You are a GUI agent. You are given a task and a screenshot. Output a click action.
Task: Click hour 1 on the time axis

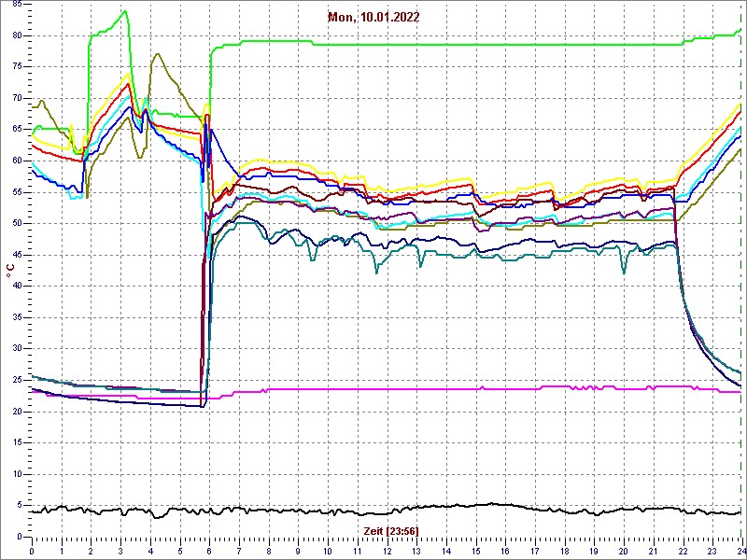[62, 550]
